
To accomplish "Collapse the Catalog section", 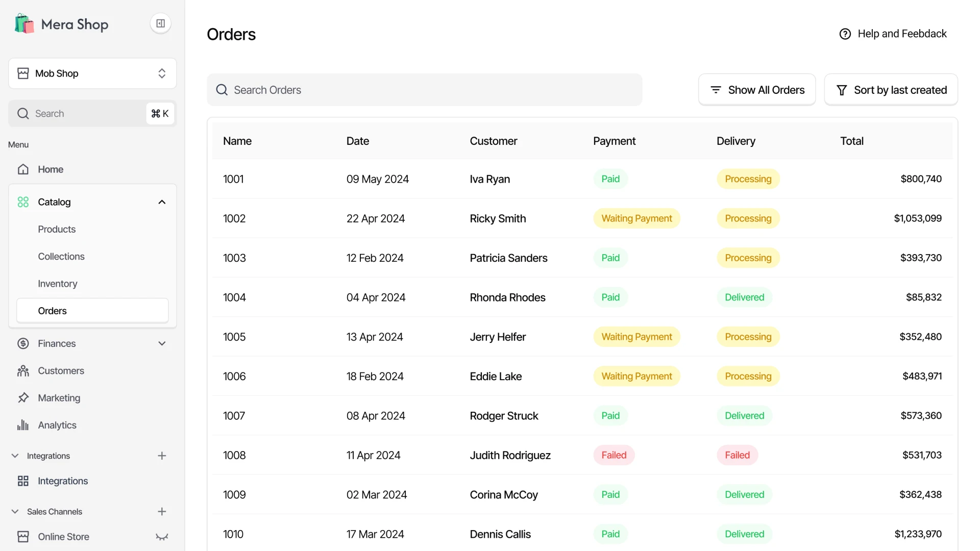I will click(x=161, y=202).
